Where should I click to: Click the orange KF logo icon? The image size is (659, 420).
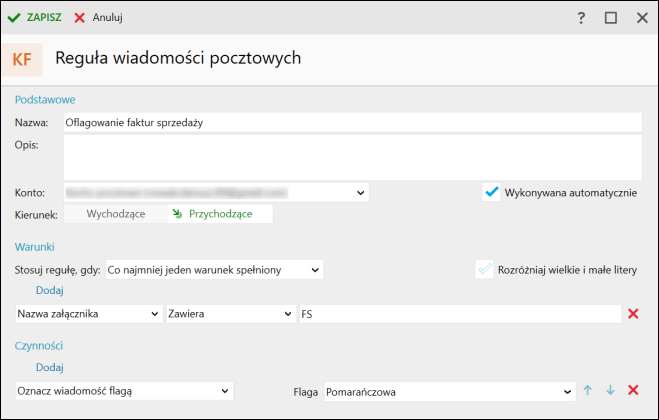tap(21, 59)
